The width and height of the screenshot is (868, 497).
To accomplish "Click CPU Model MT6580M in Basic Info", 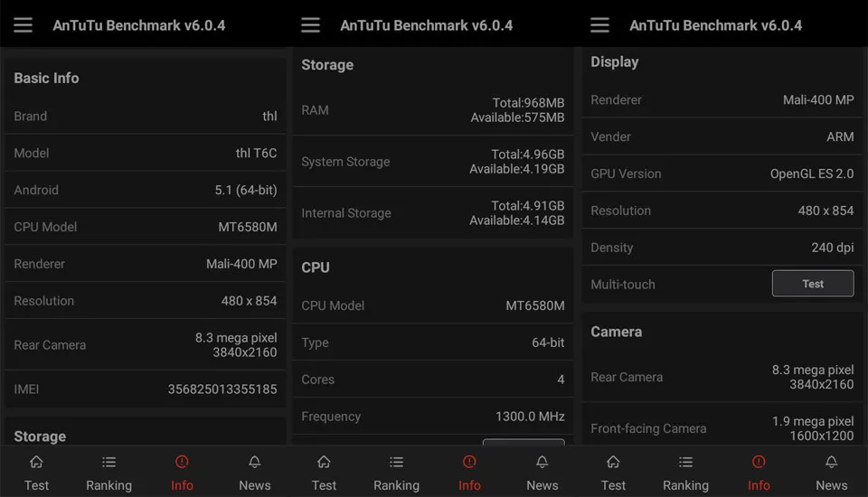I will 248,227.
